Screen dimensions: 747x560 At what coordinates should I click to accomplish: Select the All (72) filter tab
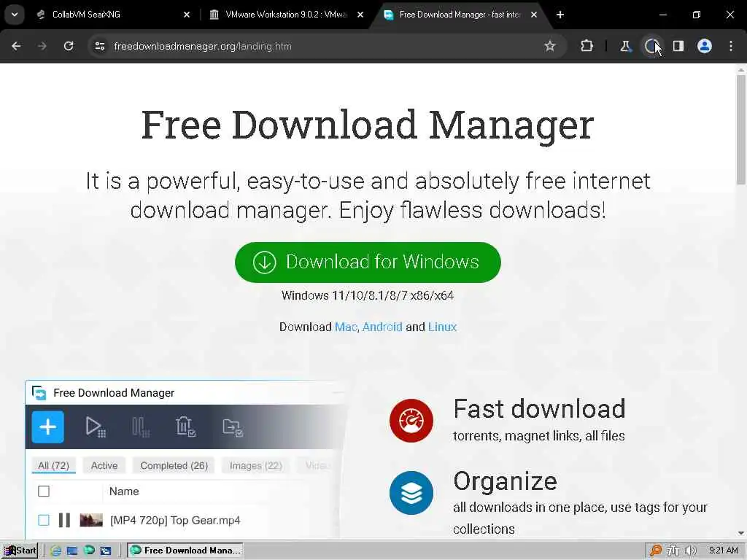click(x=54, y=465)
